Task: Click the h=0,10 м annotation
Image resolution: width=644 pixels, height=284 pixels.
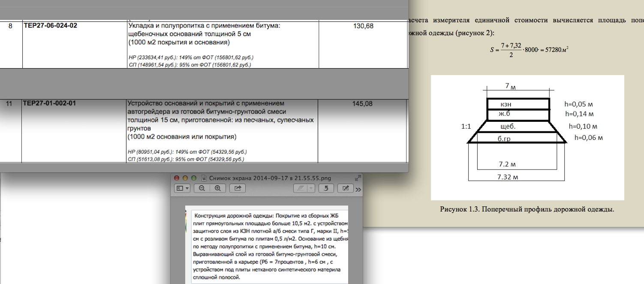Action: (x=583, y=127)
